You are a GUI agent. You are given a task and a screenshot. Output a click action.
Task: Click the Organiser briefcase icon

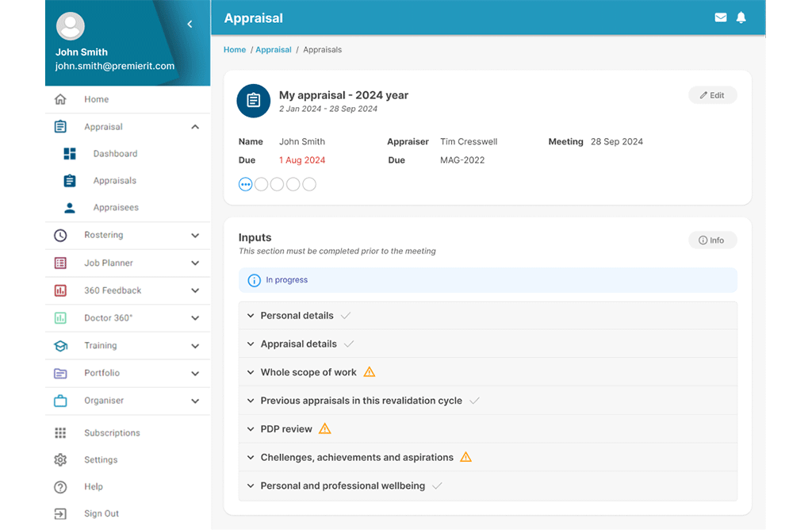[x=60, y=401]
